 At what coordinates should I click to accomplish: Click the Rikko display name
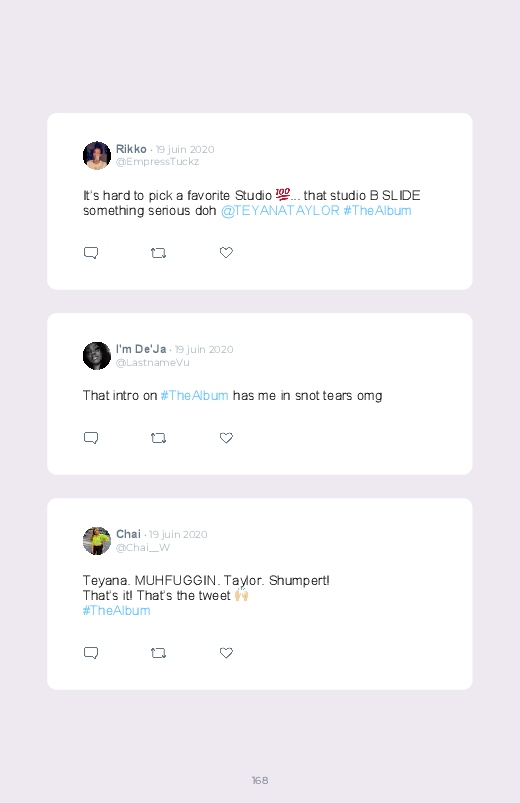tap(131, 149)
